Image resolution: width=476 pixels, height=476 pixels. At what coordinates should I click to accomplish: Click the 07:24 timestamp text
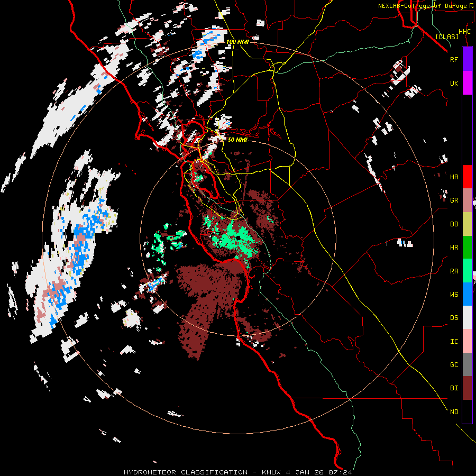pos(340,472)
